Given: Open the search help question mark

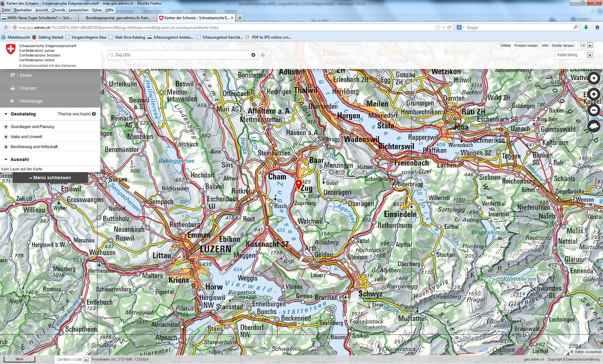Looking at the screenshot, I should tap(263, 55).
